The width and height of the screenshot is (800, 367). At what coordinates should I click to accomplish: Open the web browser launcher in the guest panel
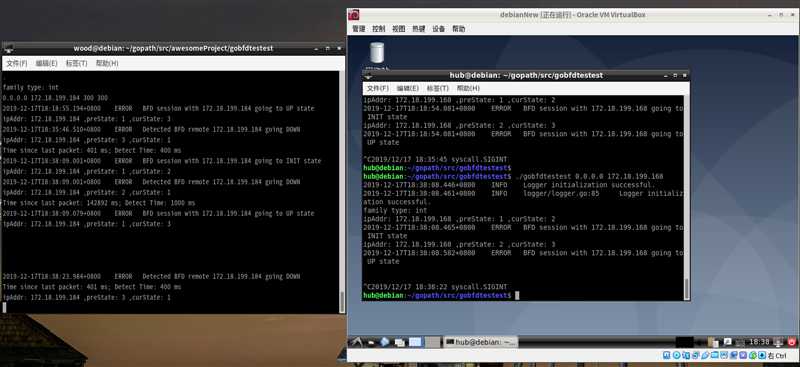click(385, 342)
